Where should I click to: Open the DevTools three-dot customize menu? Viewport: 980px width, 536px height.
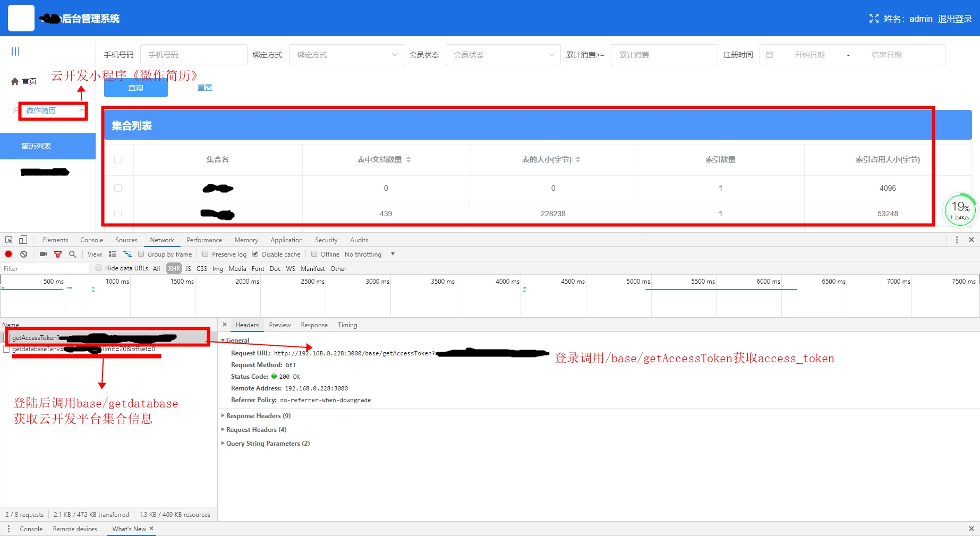click(x=957, y=240)
